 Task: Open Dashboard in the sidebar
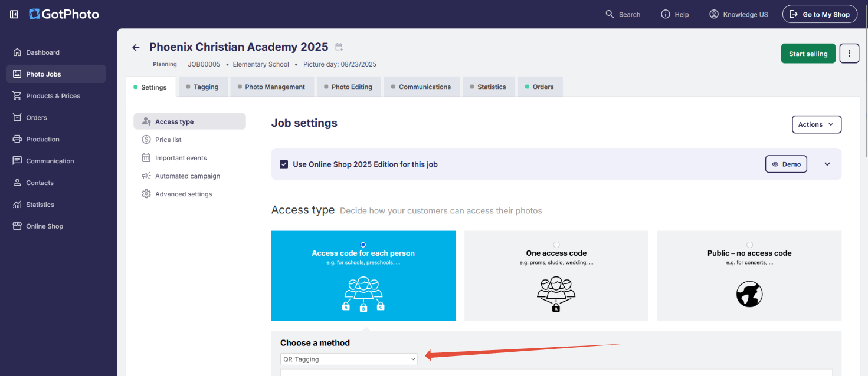click(x=56, y=52)
